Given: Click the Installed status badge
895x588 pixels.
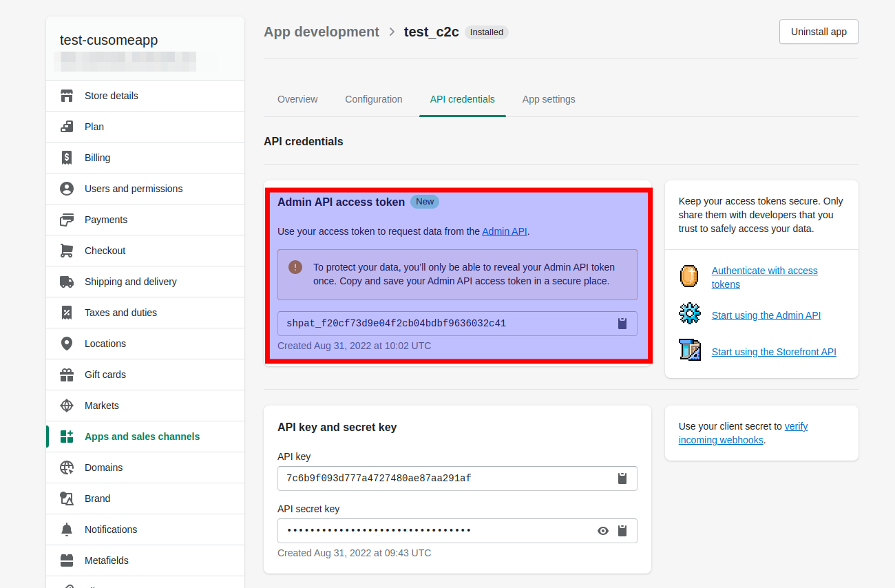Looking at the screenshot, I should coord(487,32).
